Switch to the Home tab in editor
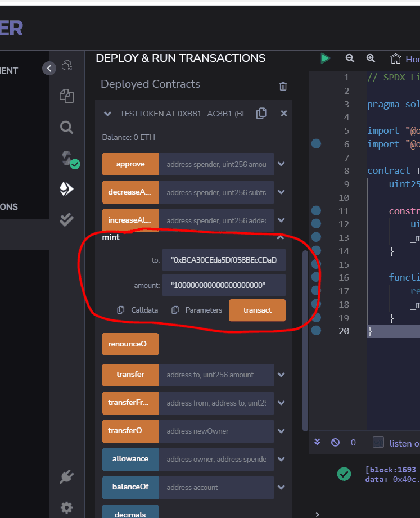Image resolution: width=420 pixels, height=518 pixels. (x=404, y=59)
